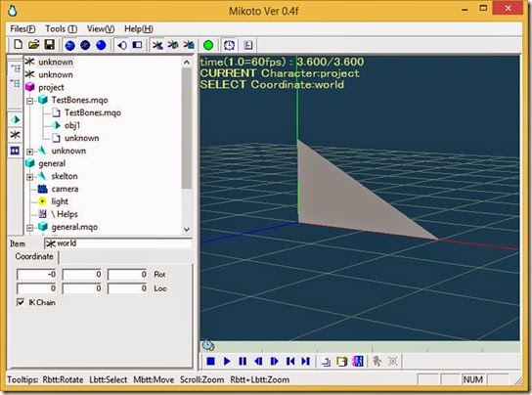Click the first blue globe toolbar icon
Image resolution: width=532 pixels, height=395 pixels.
coord(69,45)
